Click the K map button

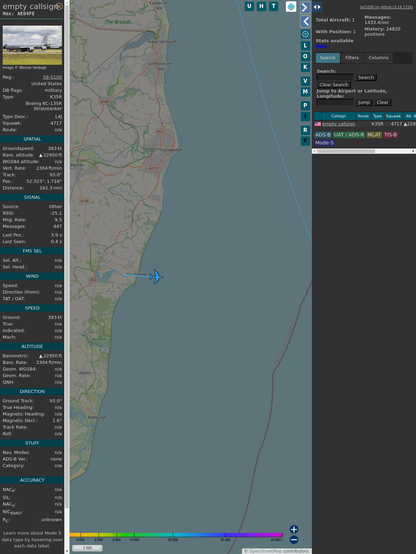pyautogui.click(x=305, y=67)
